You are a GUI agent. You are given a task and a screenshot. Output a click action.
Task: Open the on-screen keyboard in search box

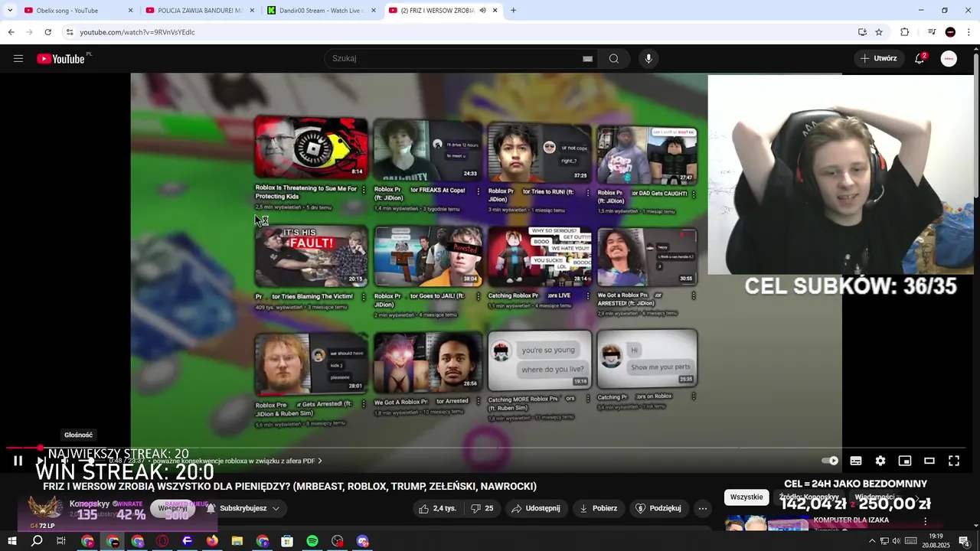587,59
